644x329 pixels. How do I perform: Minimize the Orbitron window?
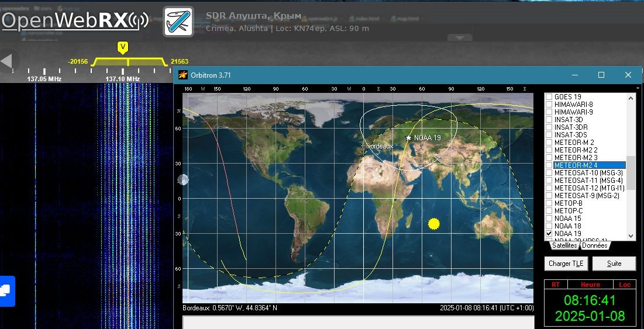point(575,75)
